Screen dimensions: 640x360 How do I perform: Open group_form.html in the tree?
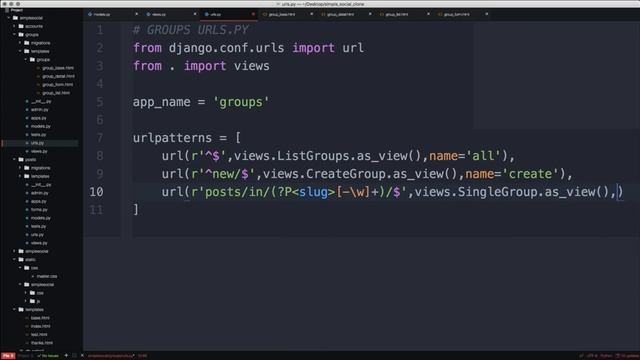(x=58, y=84)
